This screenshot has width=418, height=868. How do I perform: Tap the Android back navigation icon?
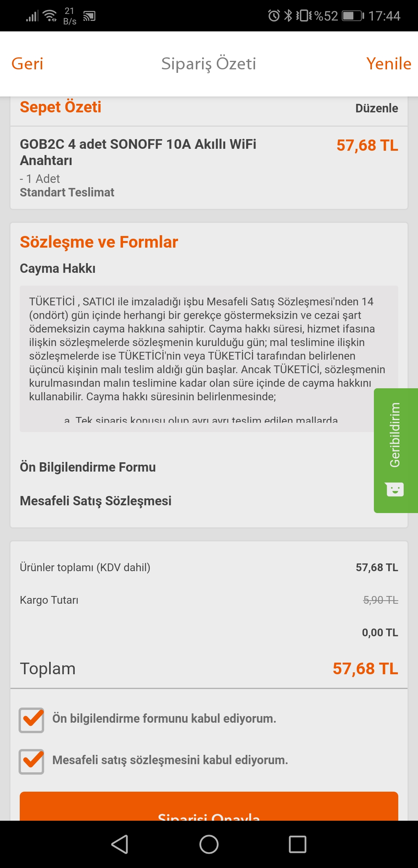(x=120, y=844)
